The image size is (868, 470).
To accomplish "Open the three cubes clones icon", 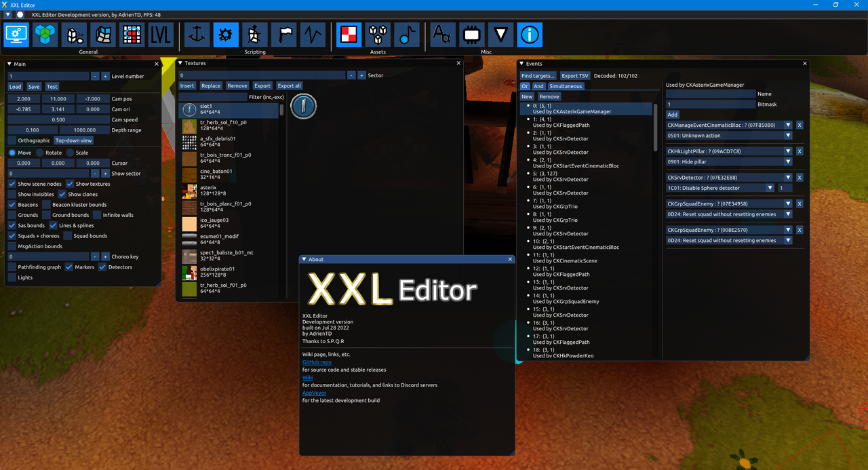I will [378, 35].
